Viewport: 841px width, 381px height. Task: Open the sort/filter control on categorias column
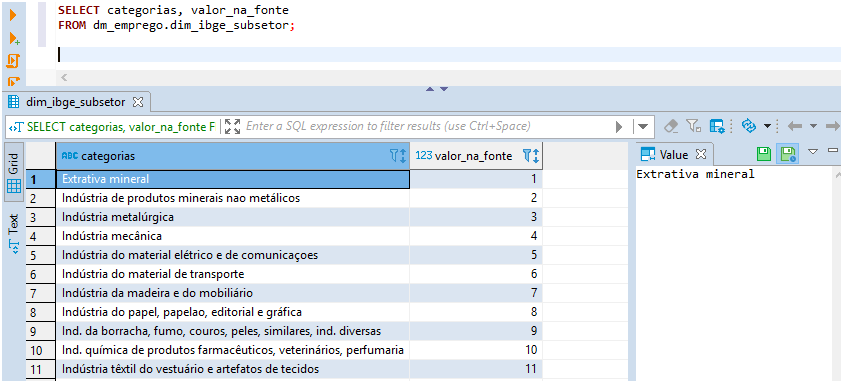click(397, 156)
